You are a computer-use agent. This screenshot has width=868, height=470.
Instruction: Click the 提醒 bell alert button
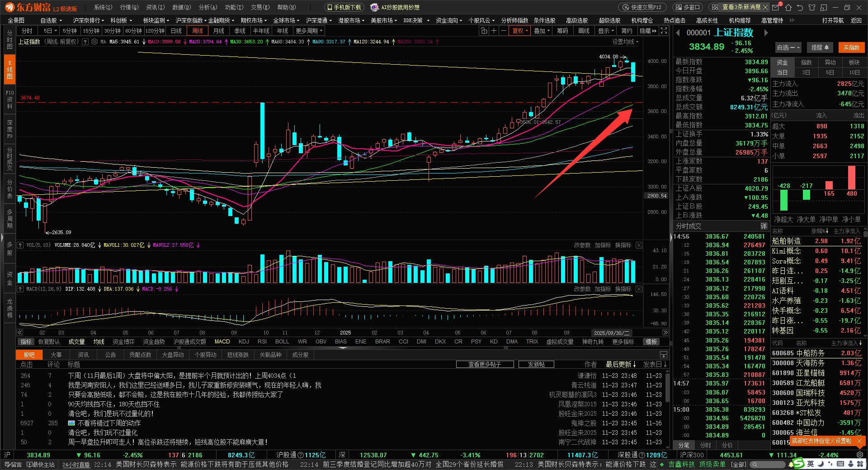820,47
